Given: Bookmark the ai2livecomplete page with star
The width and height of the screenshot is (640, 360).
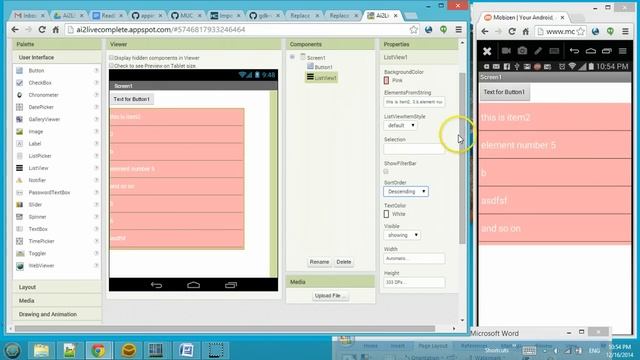Looking at the screenshot, I should [x=413, y=29].
